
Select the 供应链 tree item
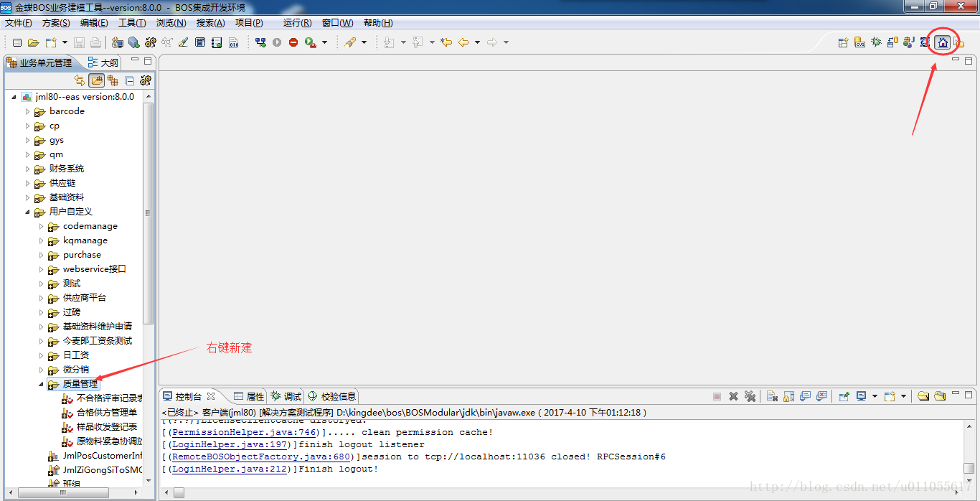(62, 183)
